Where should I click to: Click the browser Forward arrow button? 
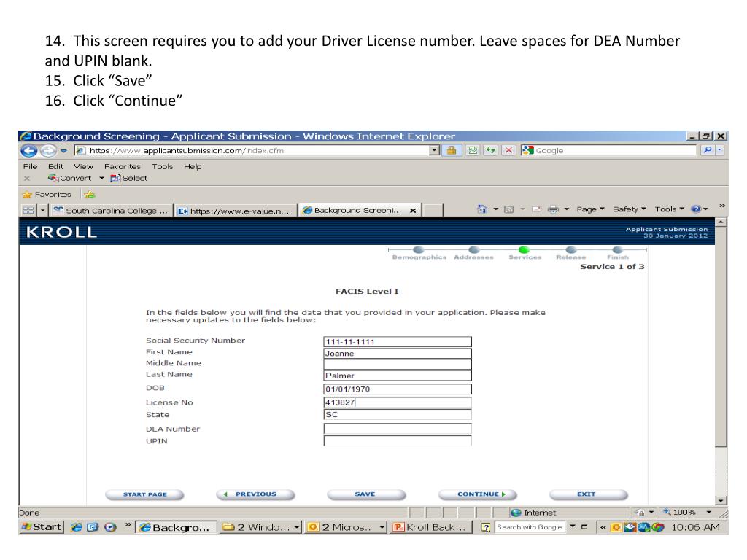pos(47,151)
